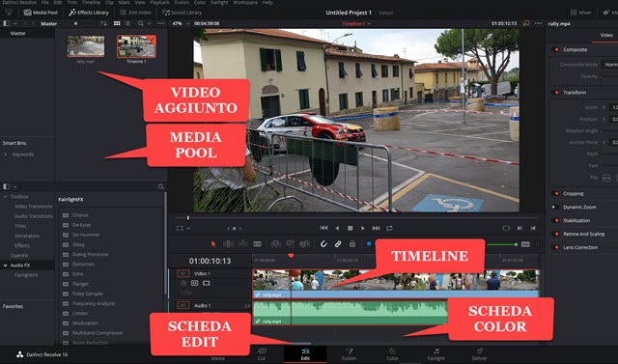Screen dimensions: 618x364
Task: Search the effects library
Action: tap(161, 186)
